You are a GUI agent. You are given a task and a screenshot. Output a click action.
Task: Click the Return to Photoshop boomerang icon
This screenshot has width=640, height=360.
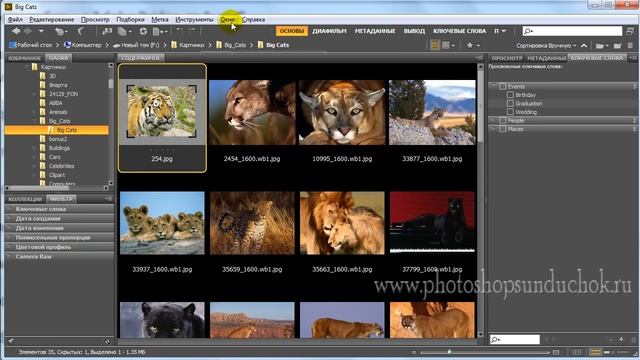(x=81, y=31)
